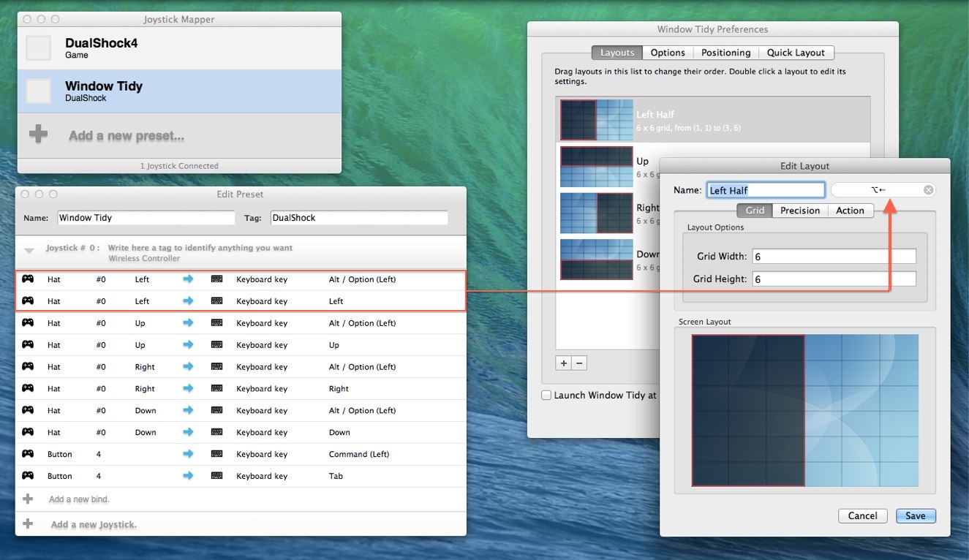Click keyboard icon in Hat Up to Up key row
The height and width of the screenshot is (560, 969).
[216, 345]
